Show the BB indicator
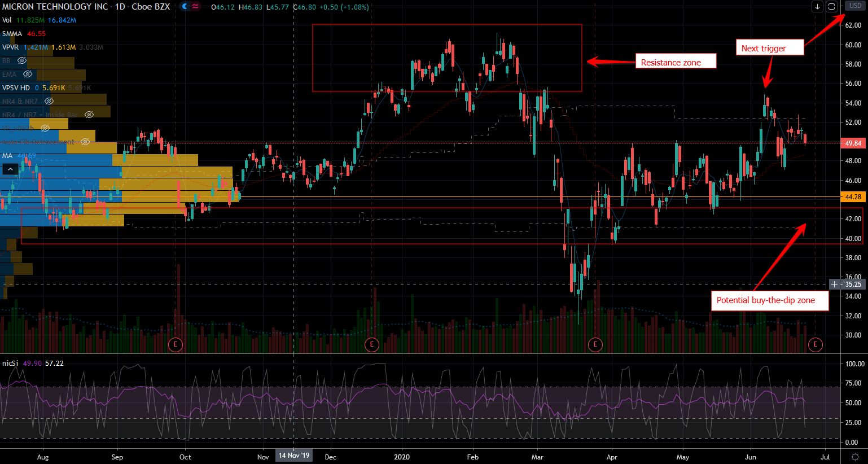868x464 pixels. [22, 60]
